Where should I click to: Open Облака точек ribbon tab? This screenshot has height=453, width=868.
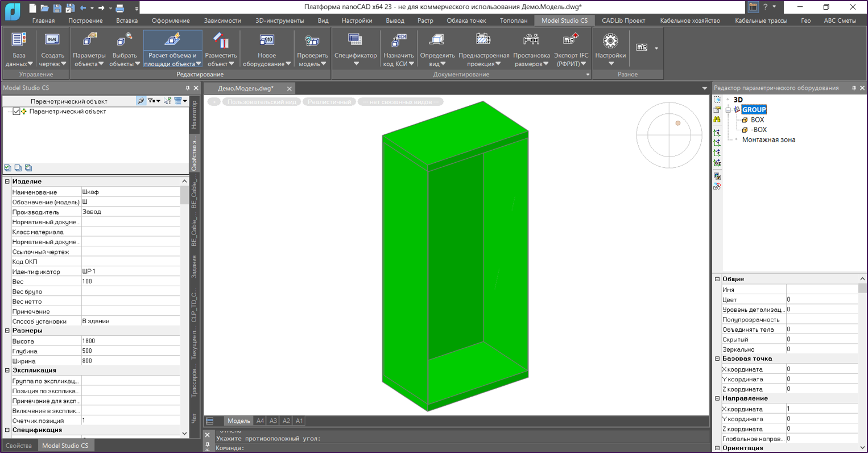466,20
